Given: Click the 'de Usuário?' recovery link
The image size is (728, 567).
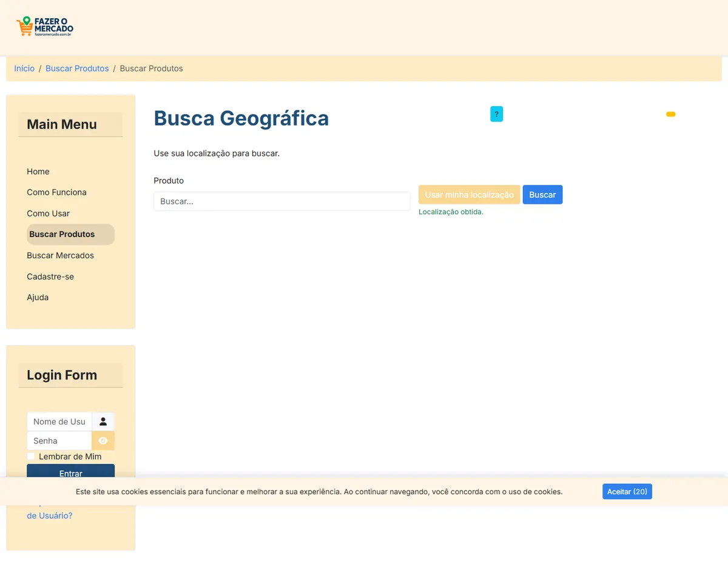Looking at the screenshot, I should (49, 515).
